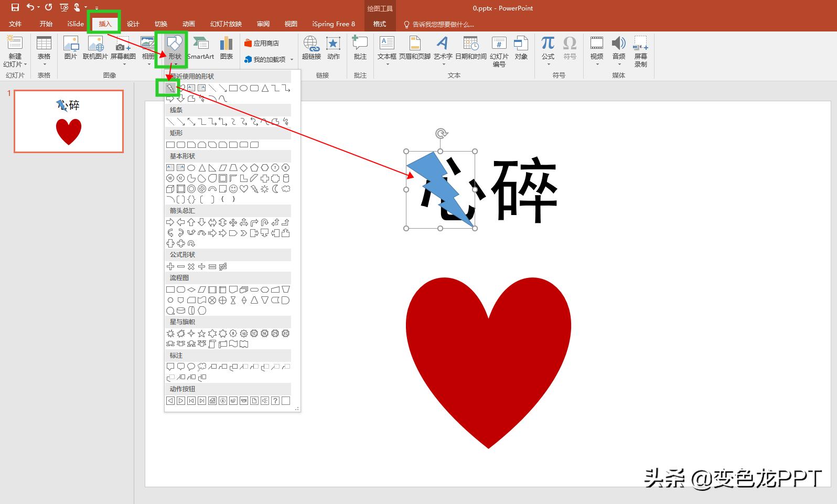Pick the cloud shape in basic shapes
Viewport: 837px width, 504px height.
tap(286, 189)
